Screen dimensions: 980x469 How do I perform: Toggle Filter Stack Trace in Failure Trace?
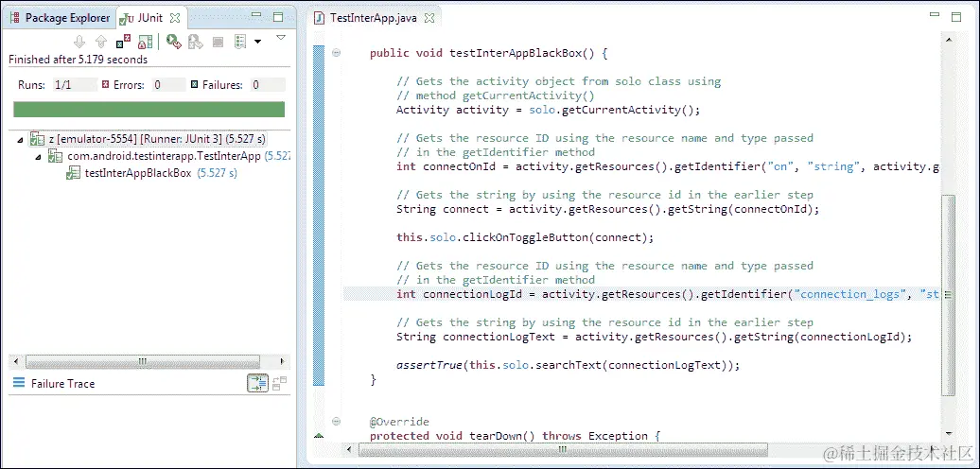[x=257, y=383]
